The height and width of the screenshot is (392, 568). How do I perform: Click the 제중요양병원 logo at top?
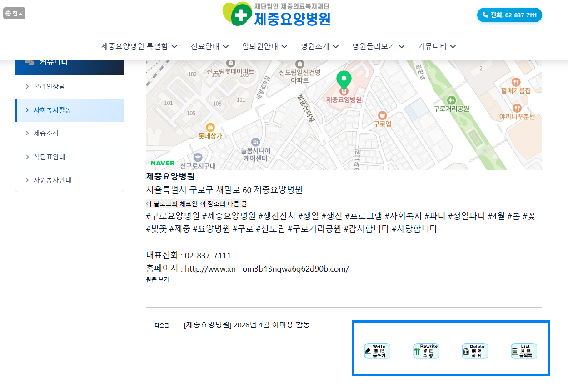click(277, 14)
